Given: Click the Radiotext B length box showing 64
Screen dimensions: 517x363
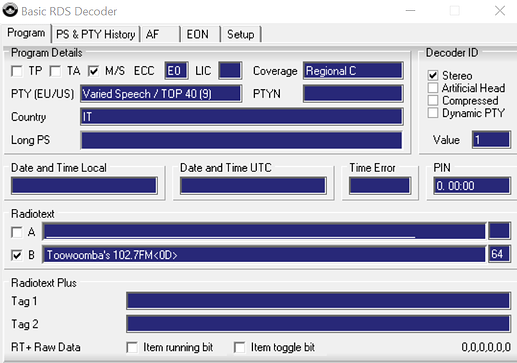Looking at the screenshot, I should pos(499,254).
